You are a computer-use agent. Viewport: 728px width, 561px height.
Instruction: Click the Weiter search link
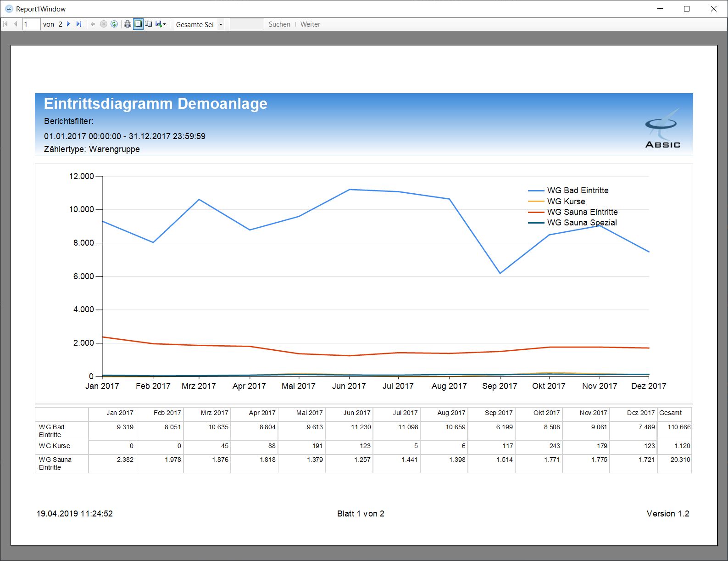click(x=310, y=24)
